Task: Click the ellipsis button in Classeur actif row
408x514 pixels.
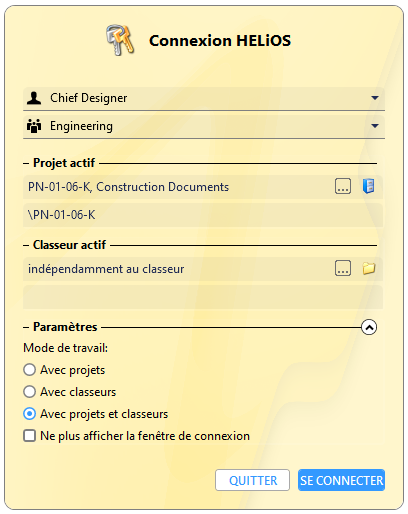Action: pyautogui.click(x=343, y=268)
